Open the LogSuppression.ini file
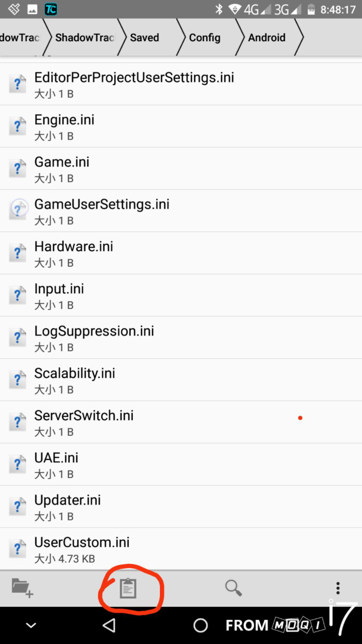Viewport: 362px width, 644px height. click(x=94, y=337)
